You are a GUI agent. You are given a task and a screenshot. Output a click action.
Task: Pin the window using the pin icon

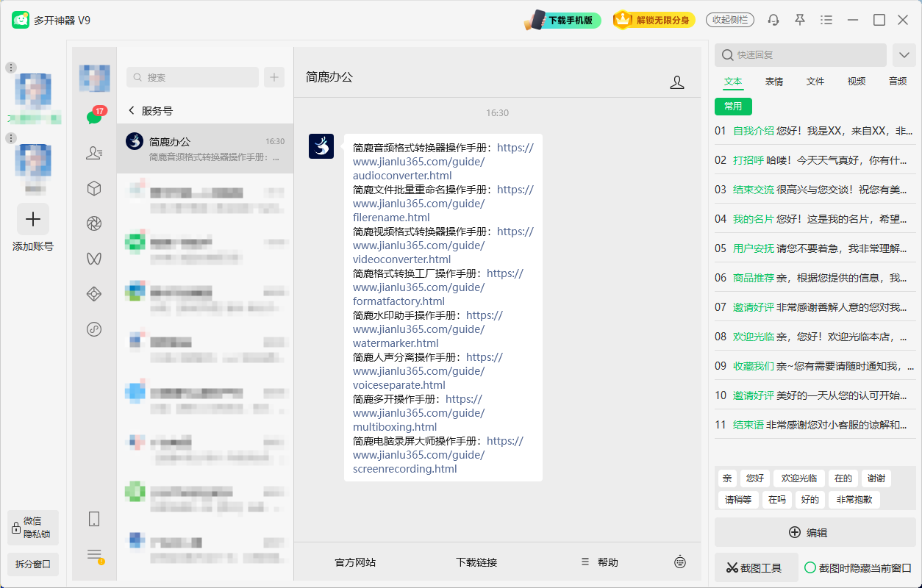799,20
